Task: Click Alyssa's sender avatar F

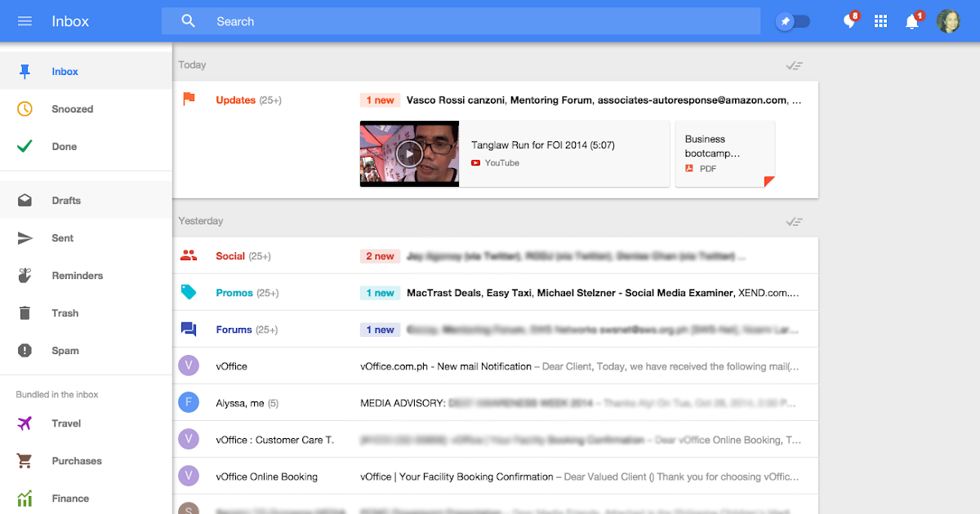Action: pyautogui.click(x=189, y=403)
